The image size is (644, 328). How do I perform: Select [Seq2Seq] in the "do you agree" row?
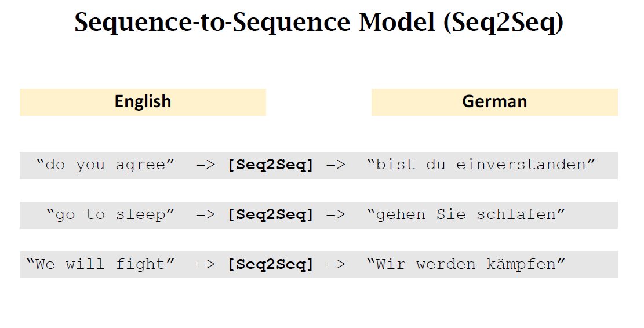point(270,165)
